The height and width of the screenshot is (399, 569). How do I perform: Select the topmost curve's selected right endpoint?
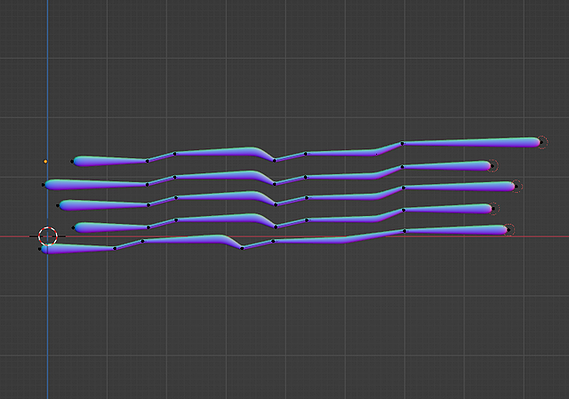pyautogui.click(x=541, y=143)
